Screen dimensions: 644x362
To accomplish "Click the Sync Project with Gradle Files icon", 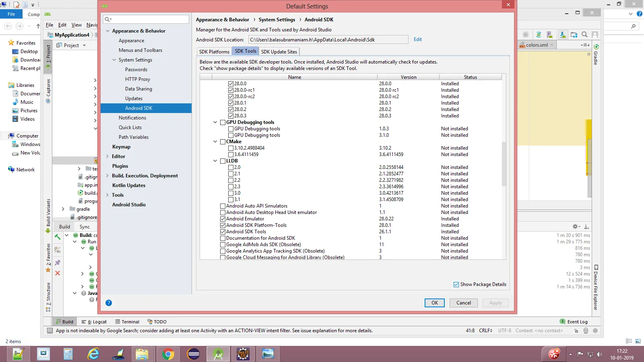I will [539, 35].
